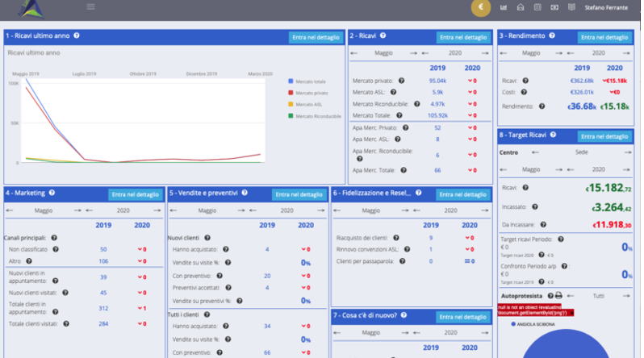This screenshot has height=358, width=644.
Task: Click the ANGIOLA SCIBONA legend entry
Action: 533,324
